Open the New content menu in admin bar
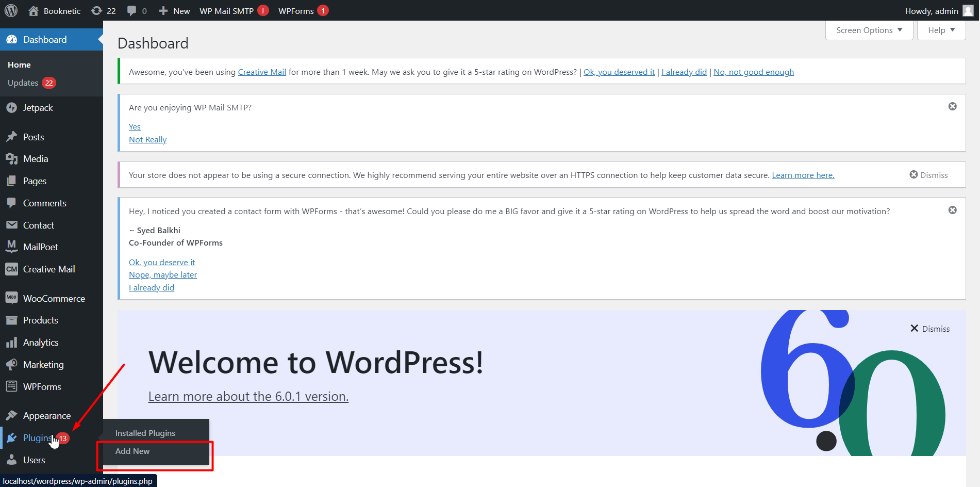This screenshot has width=980, height=487. (174, 11)
